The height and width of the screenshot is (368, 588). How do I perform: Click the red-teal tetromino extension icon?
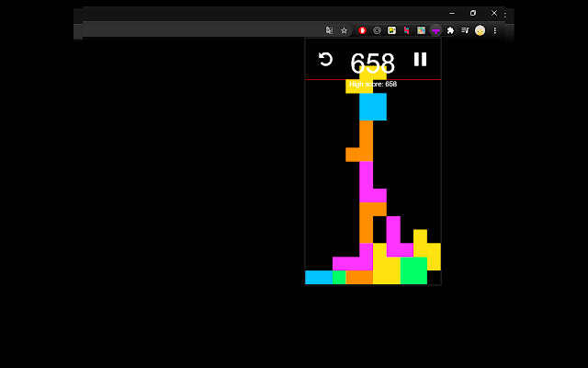point(406,30)
